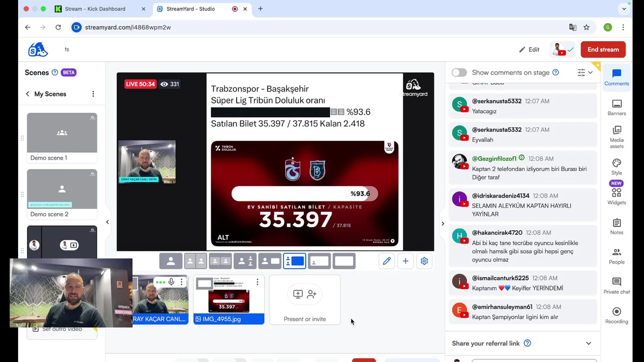
Task: Open the Comments side panel
Action: 616,78
